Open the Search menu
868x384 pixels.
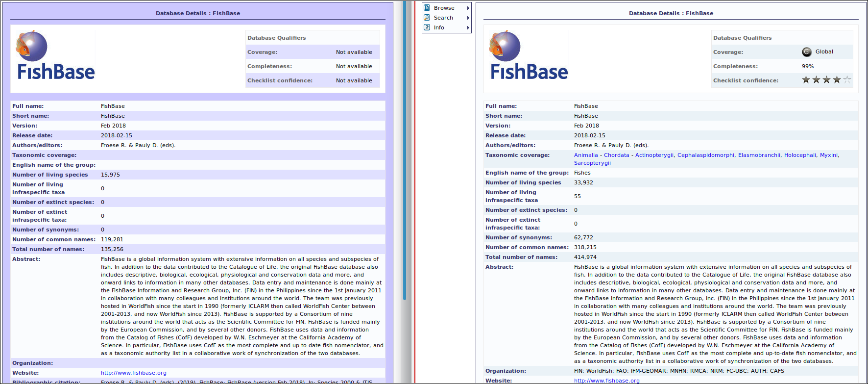447,18
